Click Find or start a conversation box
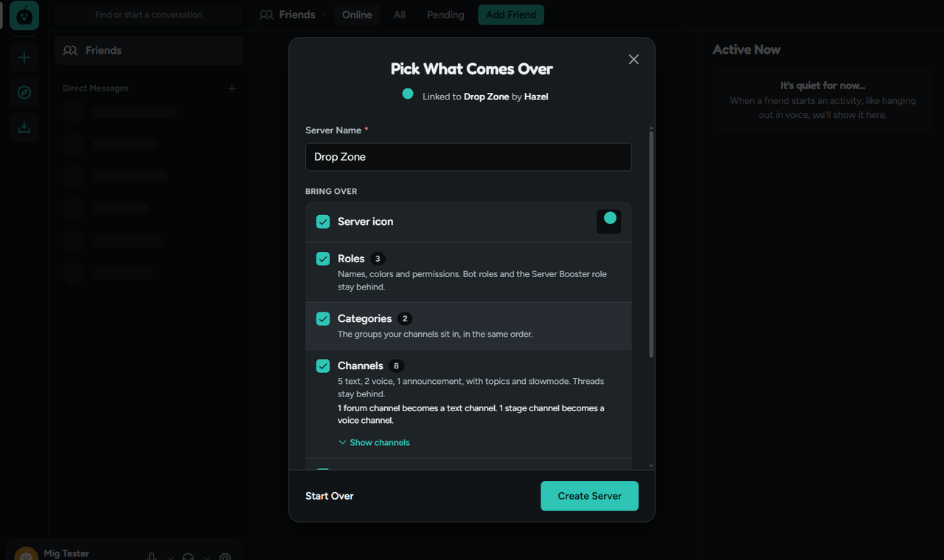This screenshot has width=944, height=560. click(148, 15)
